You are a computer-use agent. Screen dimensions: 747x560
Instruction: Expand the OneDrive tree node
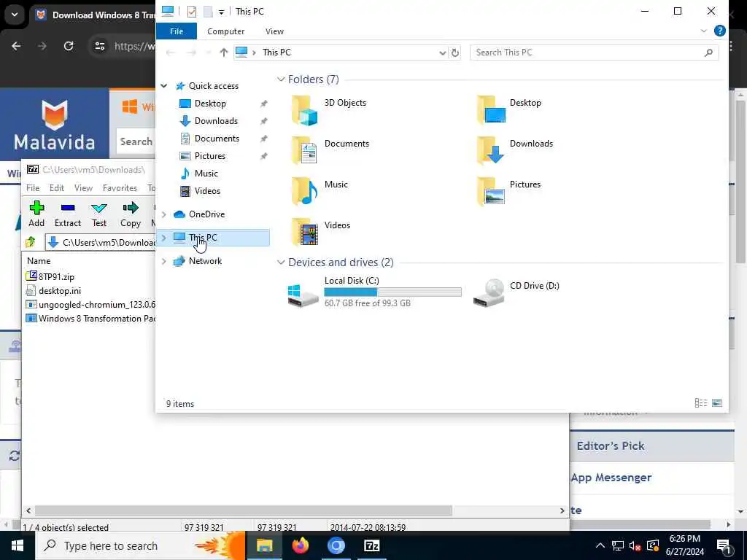pos(164,214)
